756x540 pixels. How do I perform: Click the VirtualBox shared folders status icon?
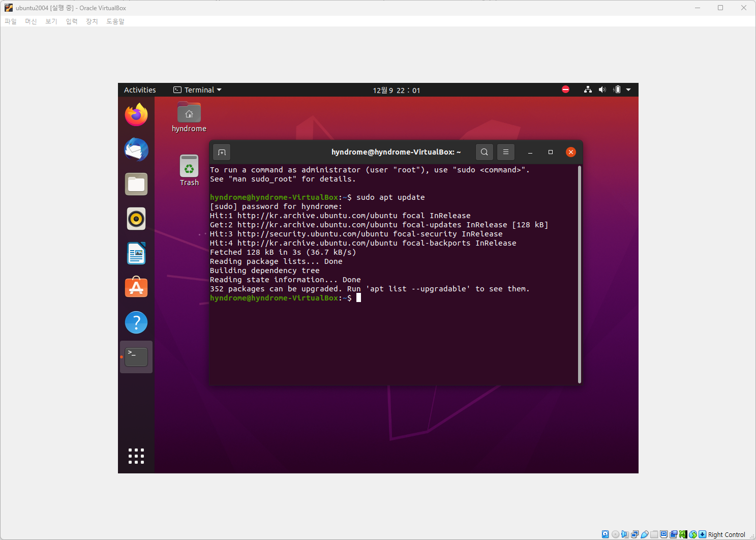(654, 534)
